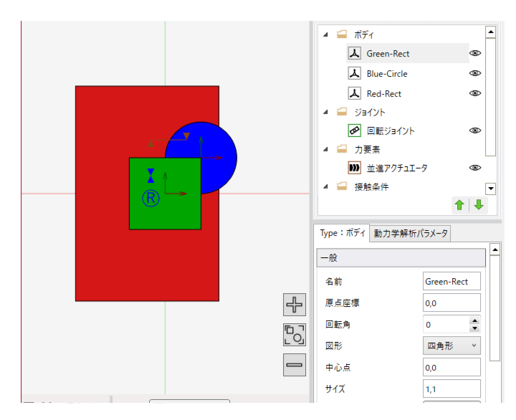Increase 回転角 with the up spinner arrow
Viewport: 516px width, 420px height.
(474, 321)
